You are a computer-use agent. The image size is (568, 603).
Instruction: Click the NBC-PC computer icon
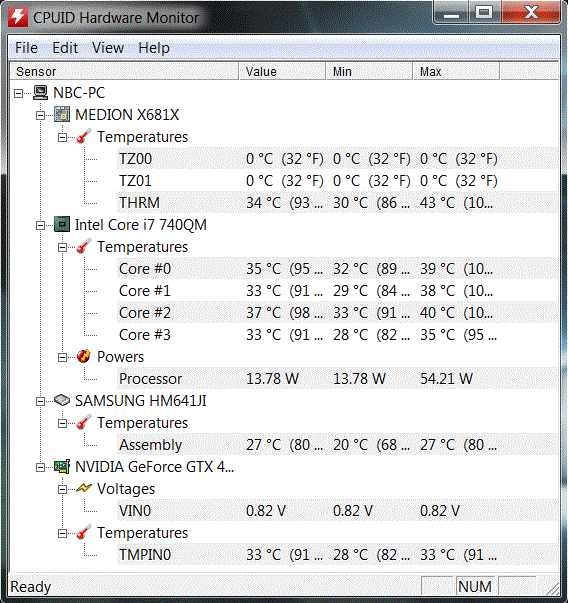pyautogui.click(x=40, y=93)
